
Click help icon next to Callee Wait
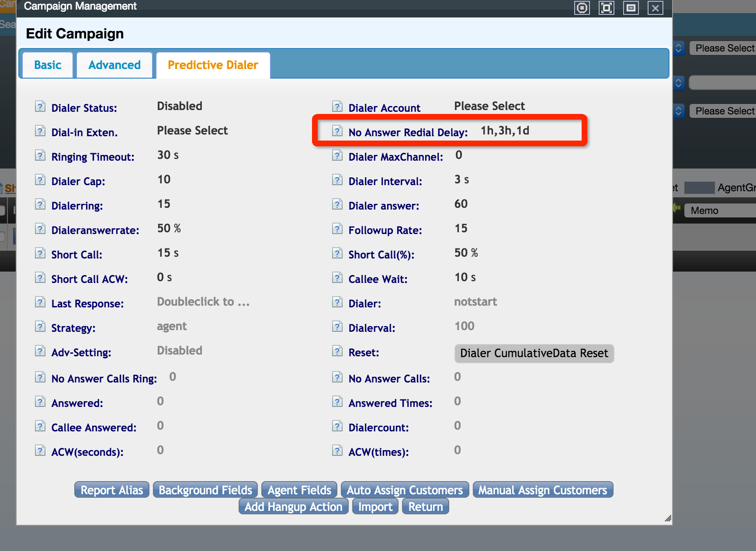337,278
